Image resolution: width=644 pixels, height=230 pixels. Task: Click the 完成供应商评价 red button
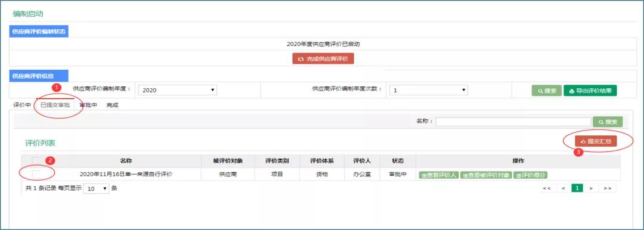[x=323, y=59]
